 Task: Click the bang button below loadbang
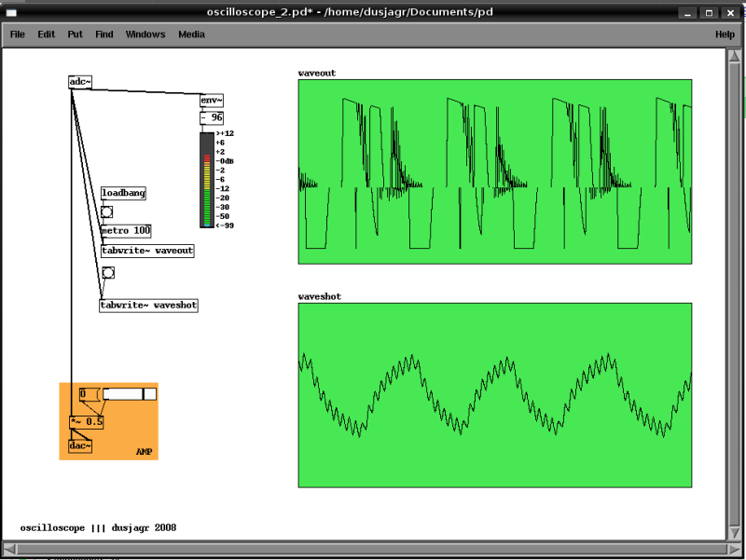(106, 212)
